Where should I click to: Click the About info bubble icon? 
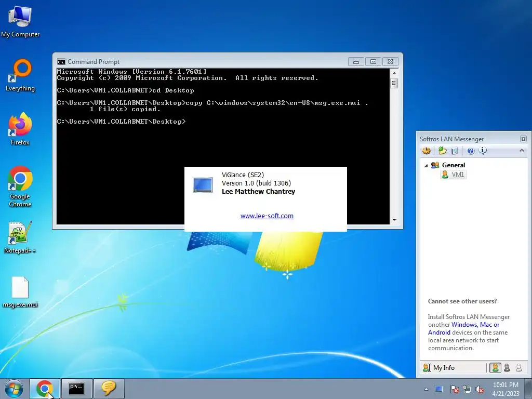[483, 151]
